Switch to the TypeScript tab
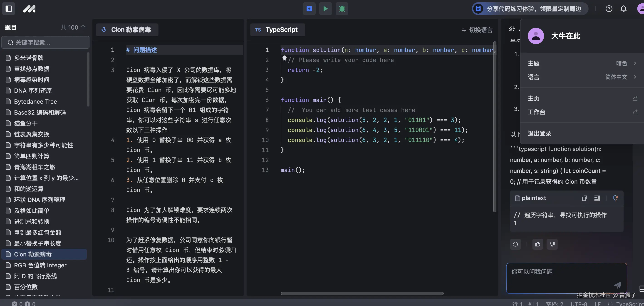This screenshot has height=306, width=644. pyautogui.click(x=277, y=30)
